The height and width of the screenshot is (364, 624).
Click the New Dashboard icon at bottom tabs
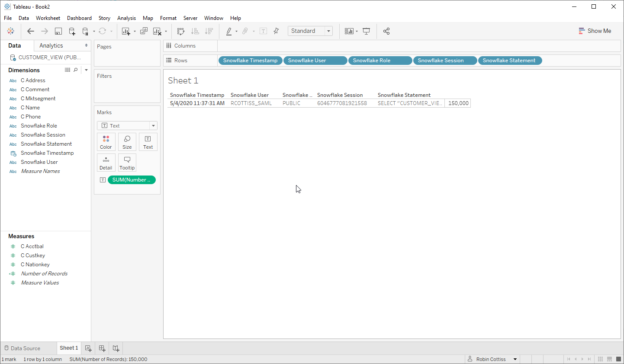click(102, 348)
